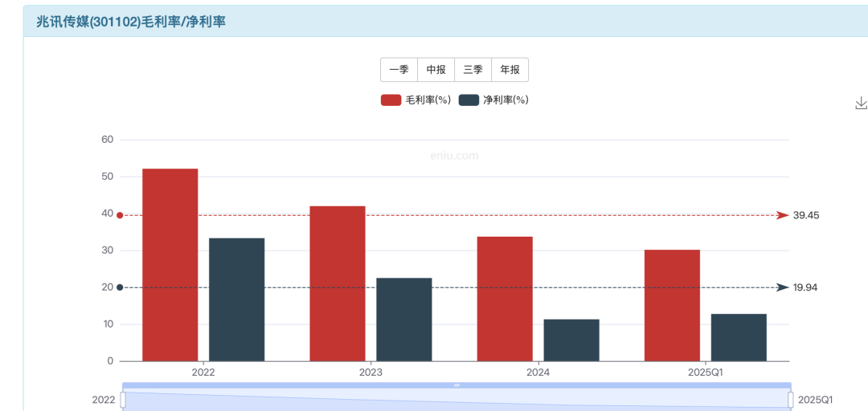Screen dimensions: 868x411
Task: Click the left zoom slider handle at 2022
Action: (123, 400)
